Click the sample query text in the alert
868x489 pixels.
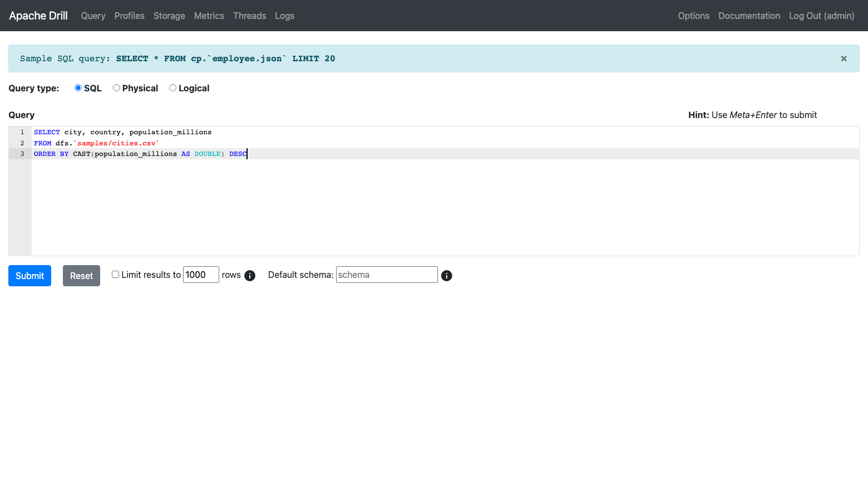[225, 58]
